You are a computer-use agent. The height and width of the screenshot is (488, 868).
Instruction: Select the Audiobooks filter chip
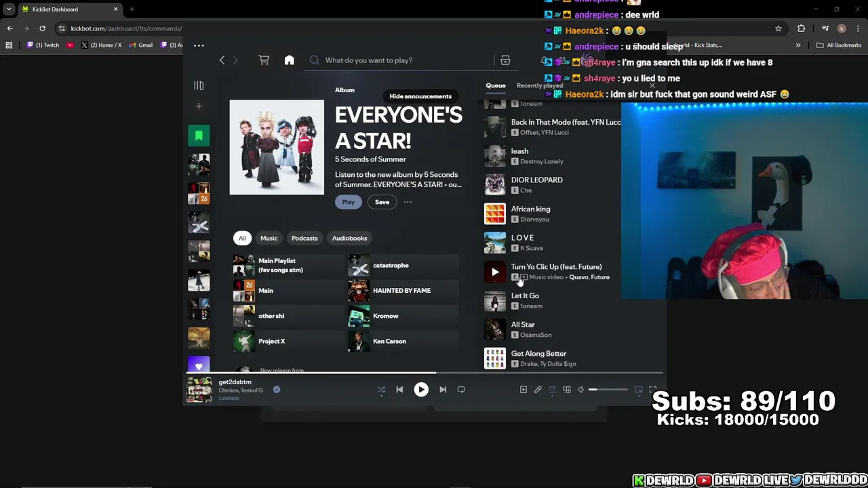point(349,238)
